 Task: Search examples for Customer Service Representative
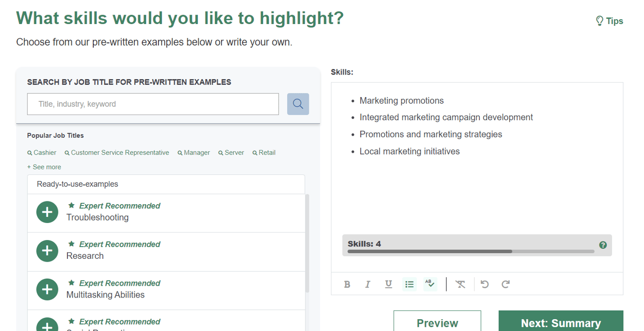(x=117, y=153)
